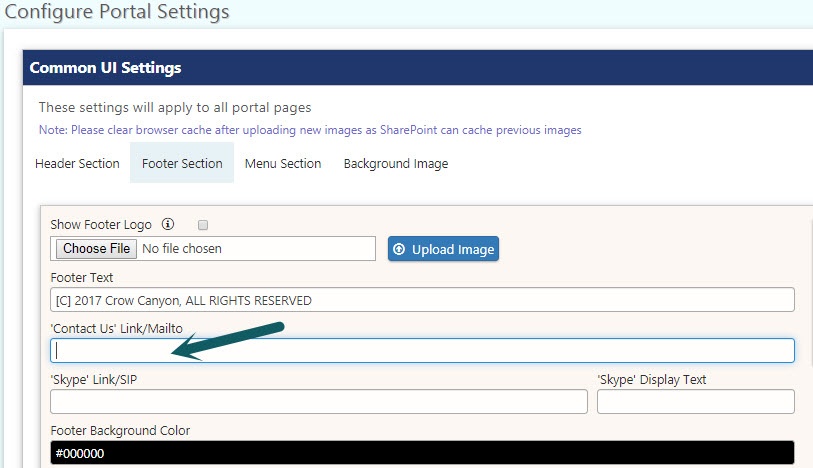Screen dimensions: 813x468
Task: Click the info icon beside Show Footer Logo
Action: 167,224
